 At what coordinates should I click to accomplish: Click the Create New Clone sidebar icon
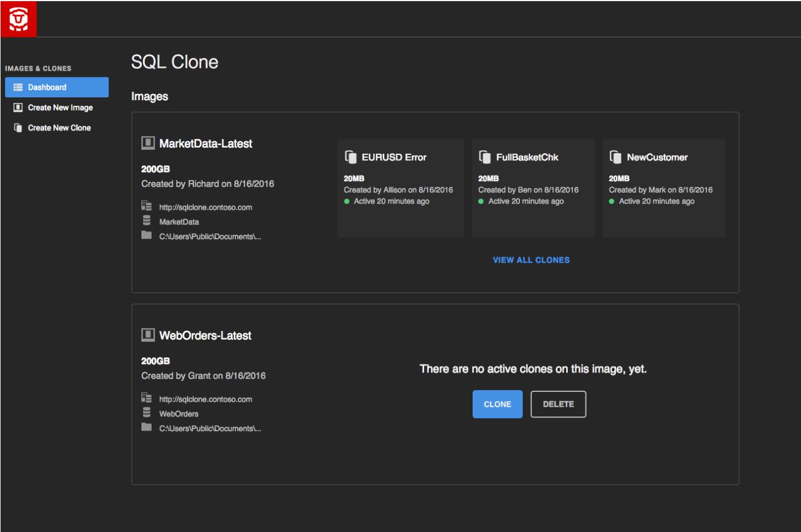(x=18, y=128)
